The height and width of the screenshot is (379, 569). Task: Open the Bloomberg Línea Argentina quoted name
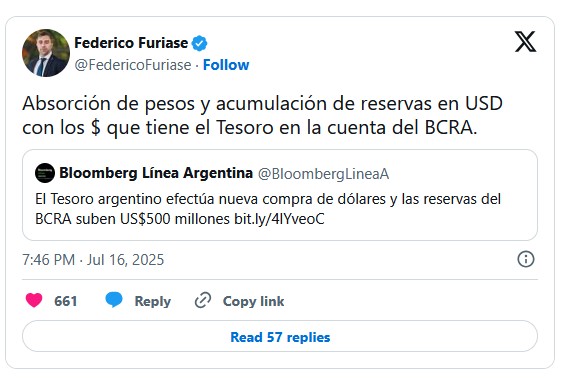pyautogui.click(x=156, y=173)
